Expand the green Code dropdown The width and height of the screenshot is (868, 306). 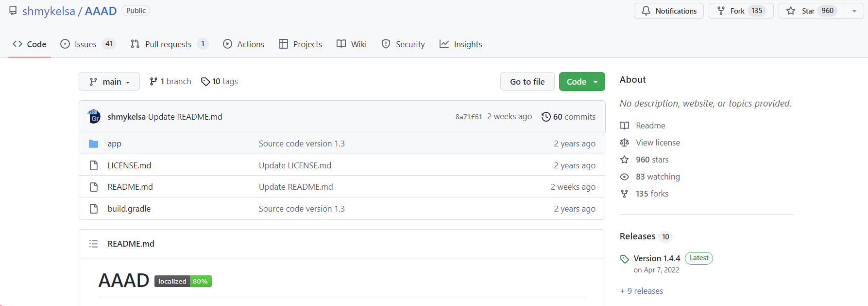(x=582, y=82)
